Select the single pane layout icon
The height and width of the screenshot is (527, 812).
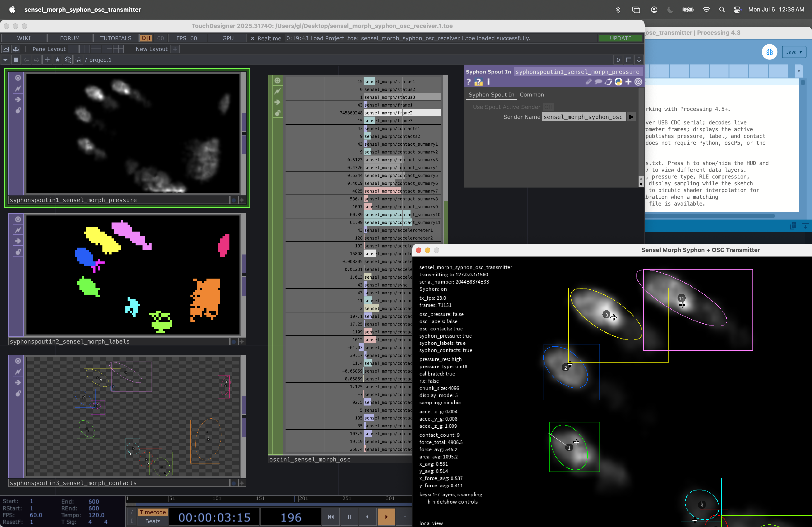[x=73, y=49]
